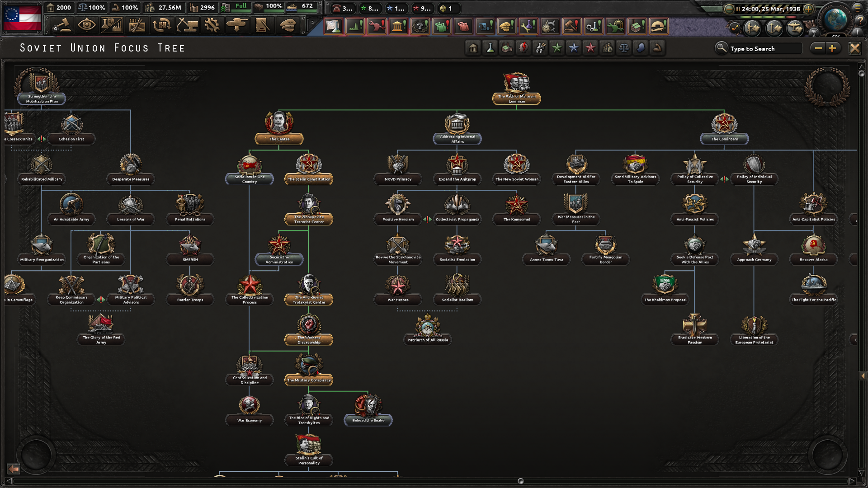Screen dimensions: 868x488
Task: Click the wrench and purple flask alert
Action: pos(528,26)
